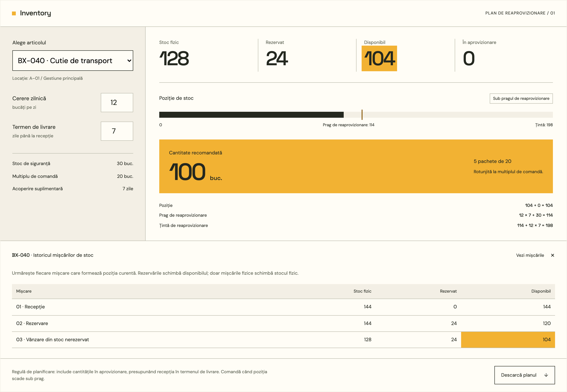Select the Vânzare din stoc nerezervat row
The image size is (567, 392).
[x=283, y=340]
